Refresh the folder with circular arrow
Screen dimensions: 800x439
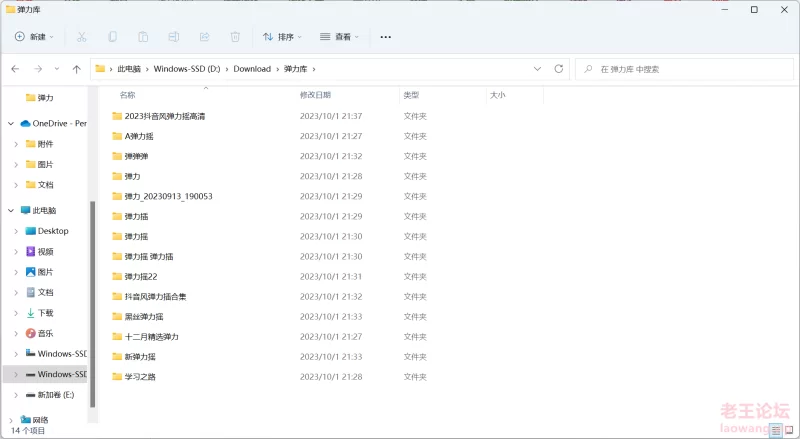coord(559,69)
